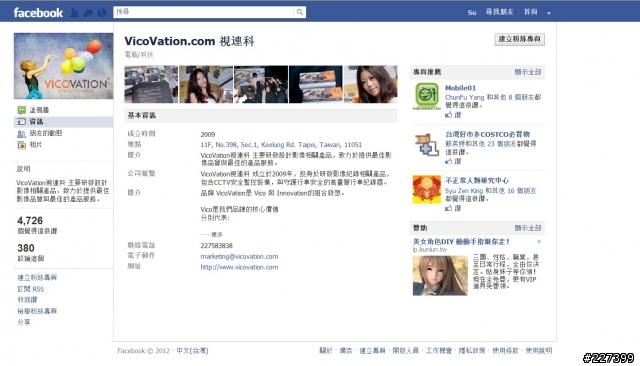Open the sponsored ad title link
Screen dimensions: 640x366
click(x=461, y=242)
